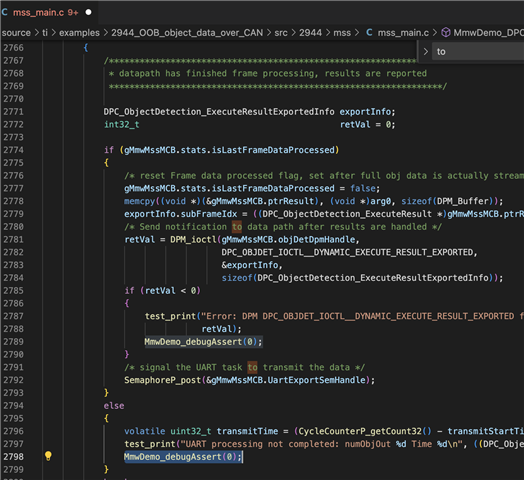Click the lightbulb quick-fix icon on line 2798

(x=48, y=456)
